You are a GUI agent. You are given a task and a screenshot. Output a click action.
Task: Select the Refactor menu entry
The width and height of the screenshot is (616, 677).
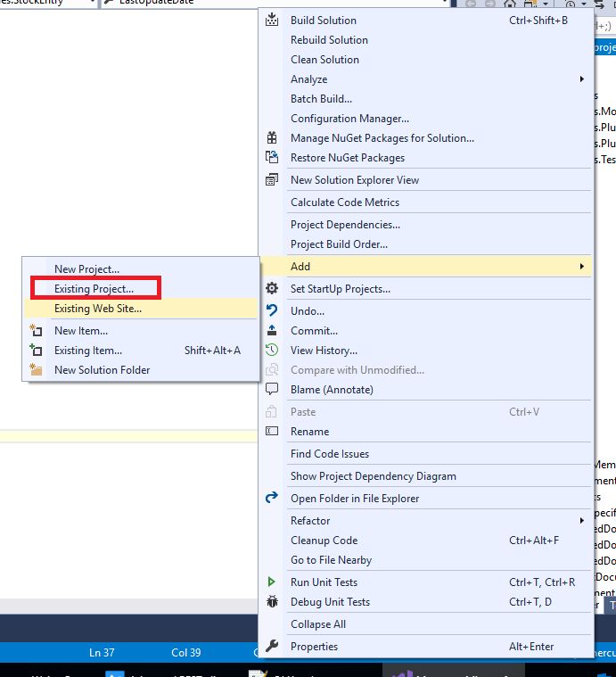(310, 521)
